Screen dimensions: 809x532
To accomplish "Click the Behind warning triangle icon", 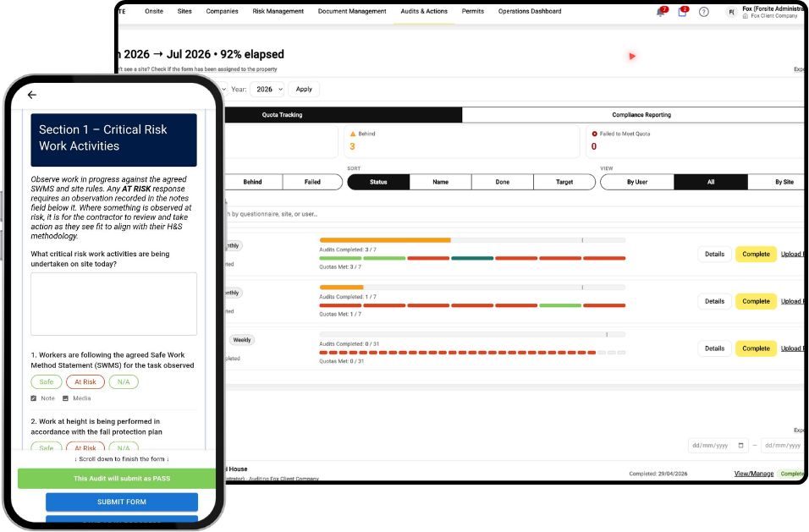I will [x=353, y=134].
